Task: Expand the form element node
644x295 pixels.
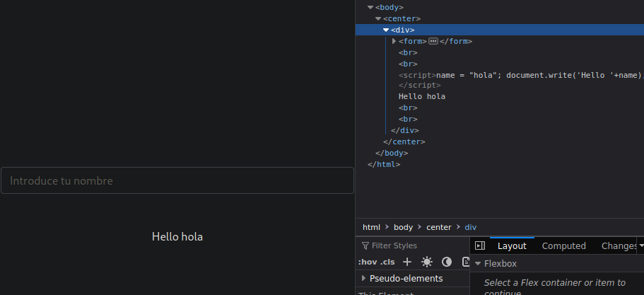Action: [394, 41]
